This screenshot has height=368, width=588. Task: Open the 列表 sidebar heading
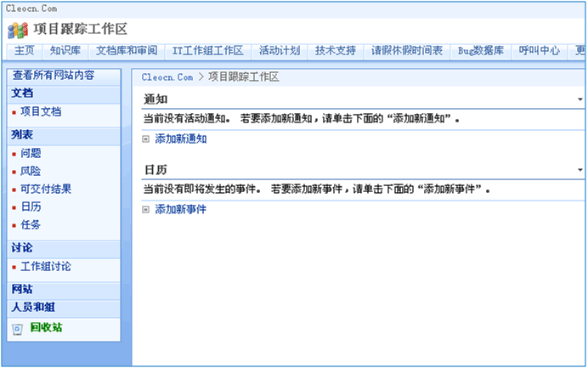click(22, 134)
